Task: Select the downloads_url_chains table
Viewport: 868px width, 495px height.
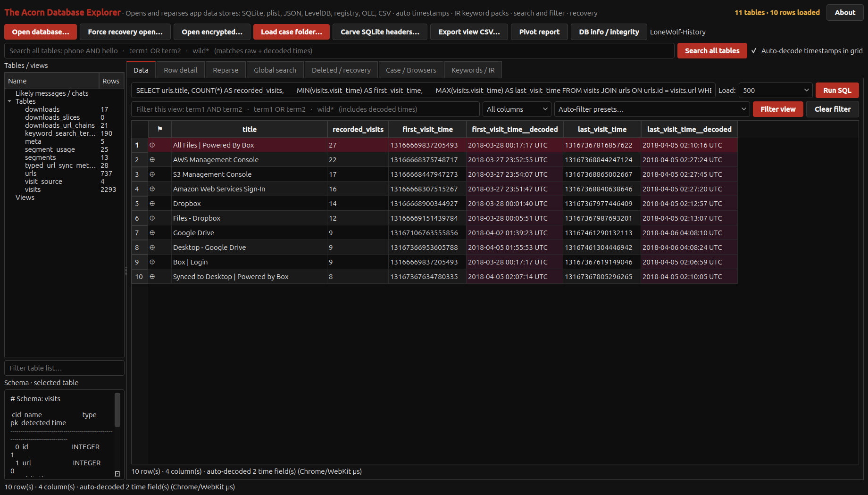Action: pyautogui.click(x=60, y=125)
